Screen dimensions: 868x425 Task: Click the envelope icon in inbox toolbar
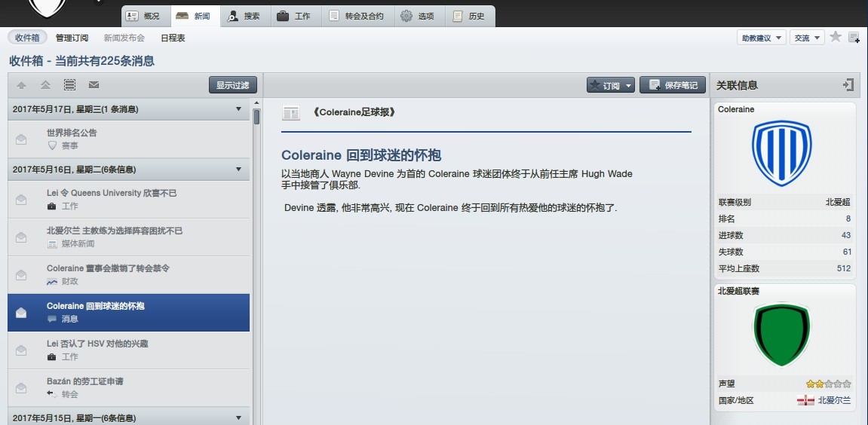tap(94, 85)
